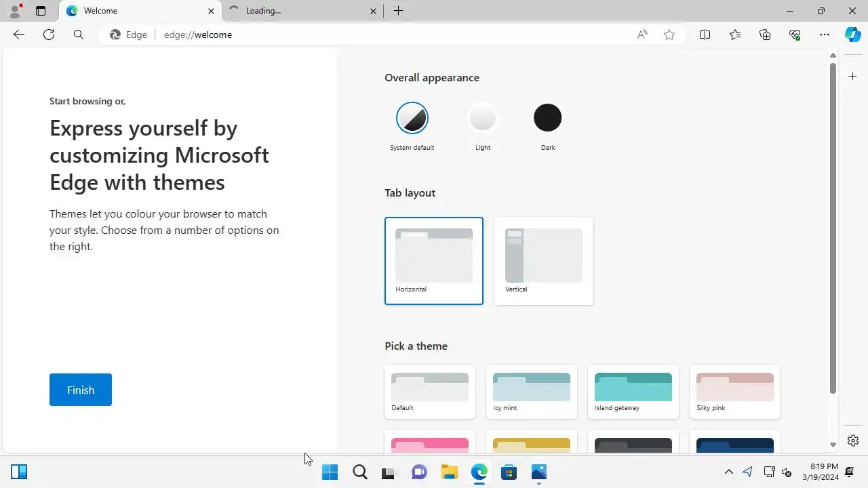Open the tab actions menu icon

pyautogui.click(x=41, y=11)
